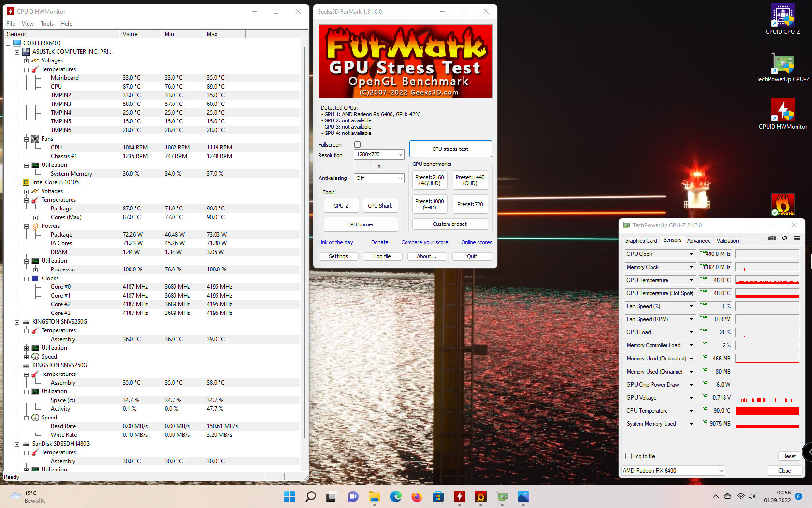Start the GPU stress test
The image size is (812, 508).
click(450, 149)
